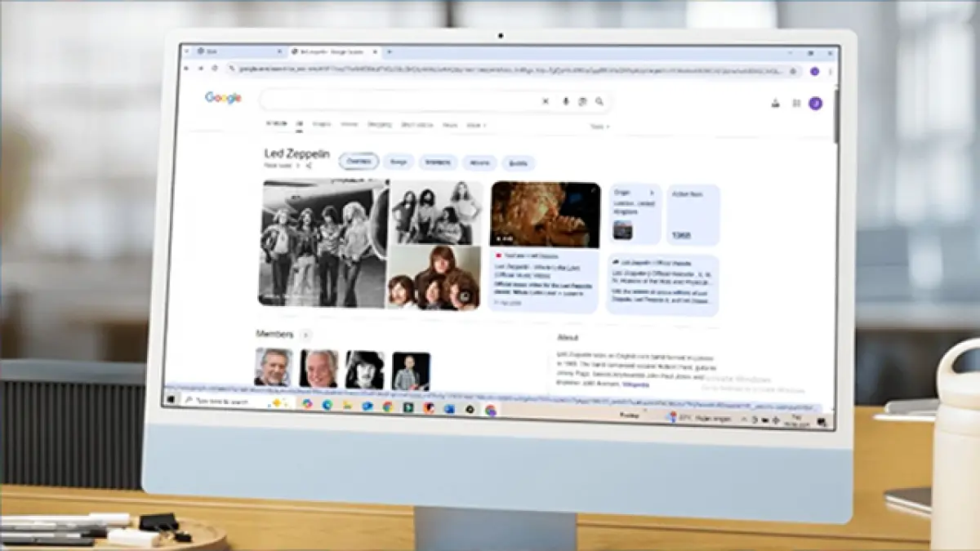Select the Led Zeppelin Google Search tab
The image size is (980, 551).
336,52
